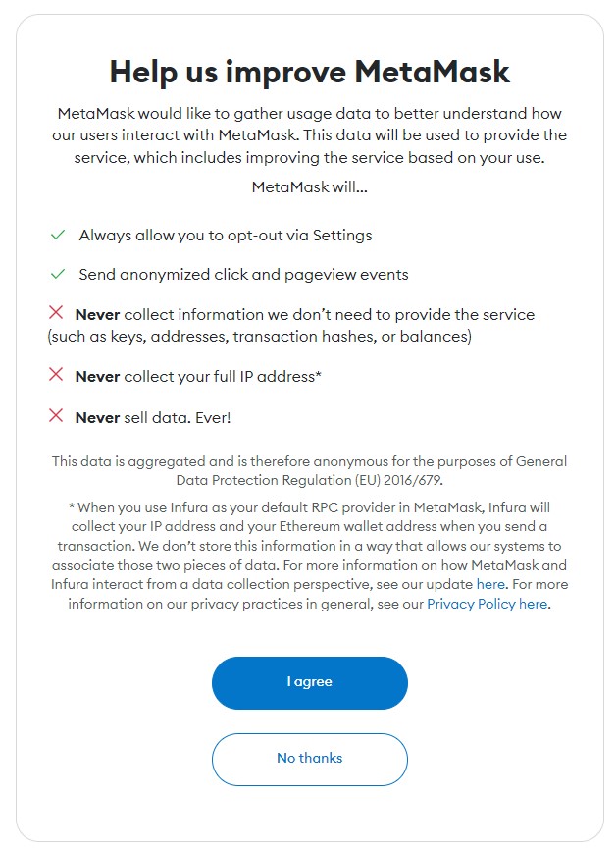The width and height of the screenshot is (616, 850).
Task: Click red X beside Never sell data
Action: pos(56,416)
